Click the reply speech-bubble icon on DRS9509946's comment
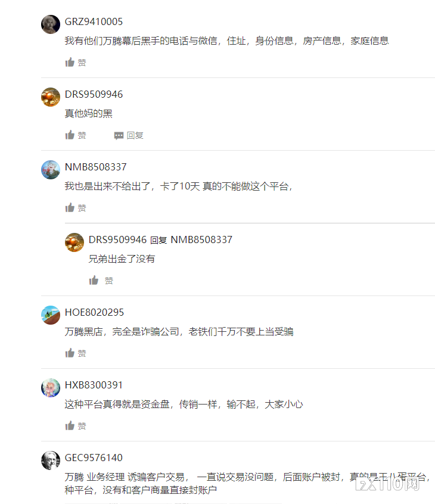The height and width of the screenshot is (504, 435). point(119,136)
